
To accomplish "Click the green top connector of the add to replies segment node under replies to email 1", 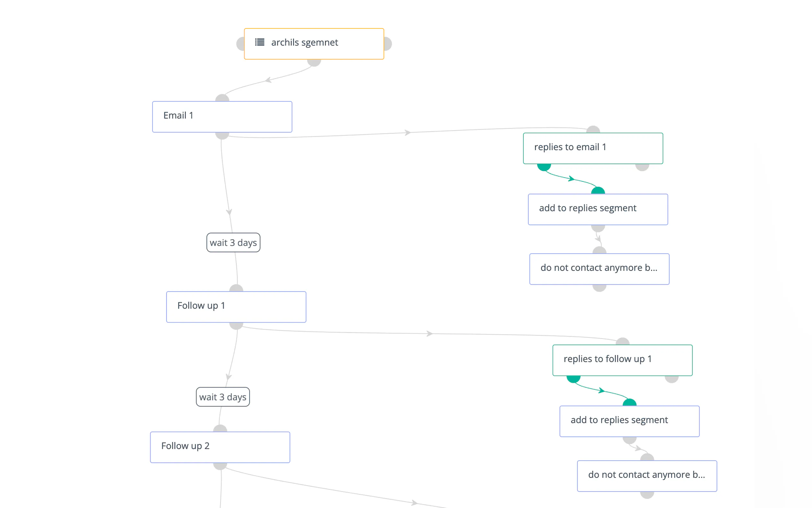I will [598, 191].
